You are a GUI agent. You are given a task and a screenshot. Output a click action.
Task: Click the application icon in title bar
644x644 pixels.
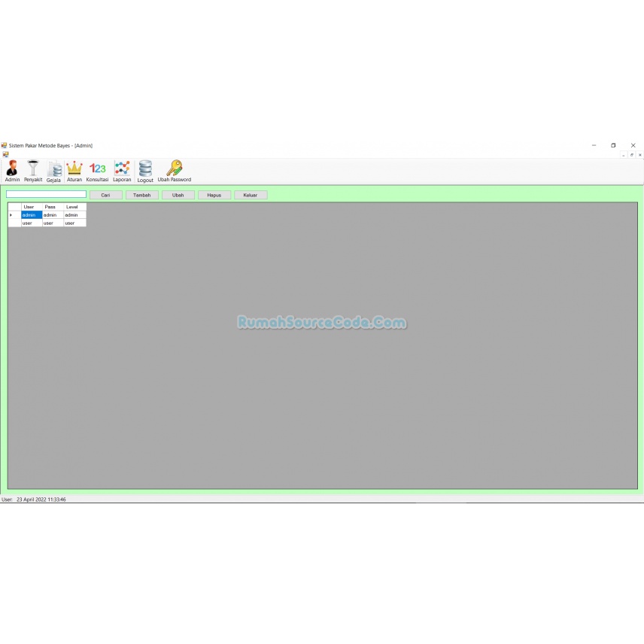[x=4, y=145]
